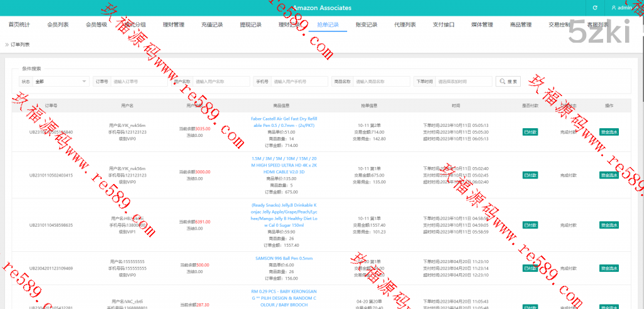Go to the 媒体管理 tab

[x=482, y=24]
